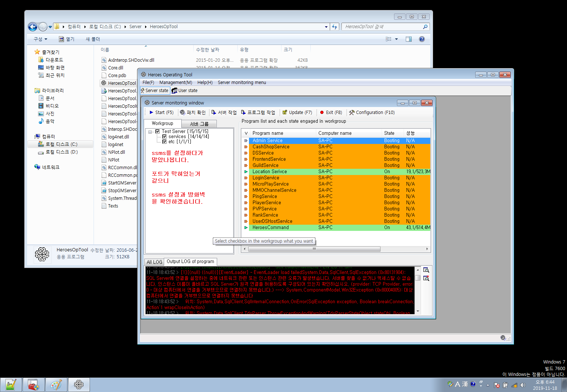Open the toolbox taskbar icon

34,385
